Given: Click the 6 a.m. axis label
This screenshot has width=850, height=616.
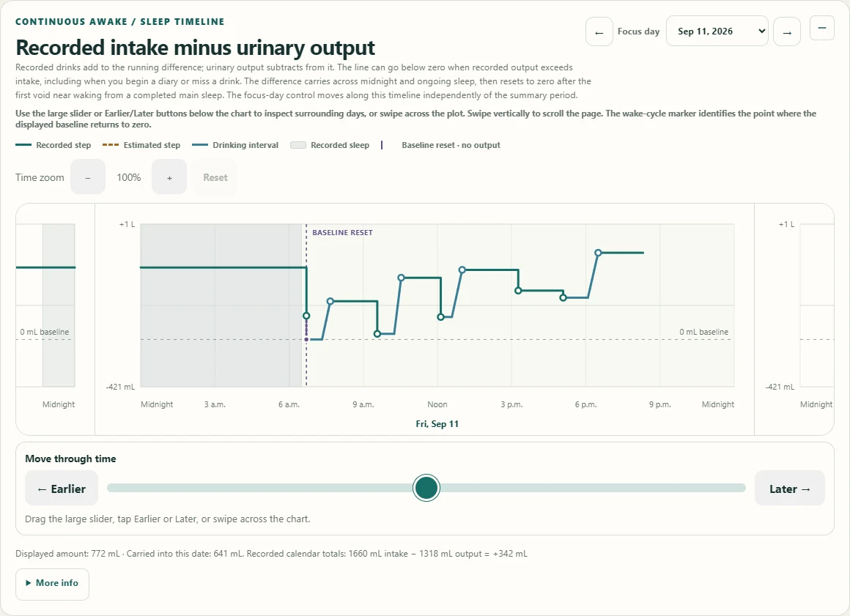Looking at the screenshot, I should click(289, 404).
